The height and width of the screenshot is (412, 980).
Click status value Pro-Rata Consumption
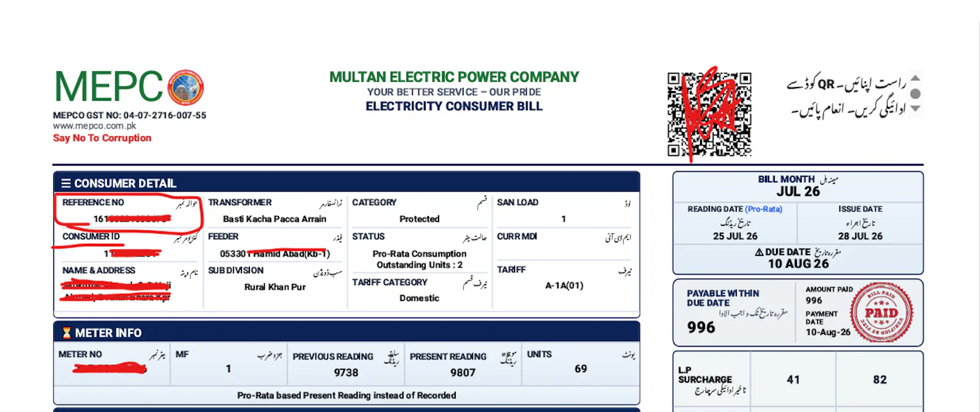click(x=420, y=253)
